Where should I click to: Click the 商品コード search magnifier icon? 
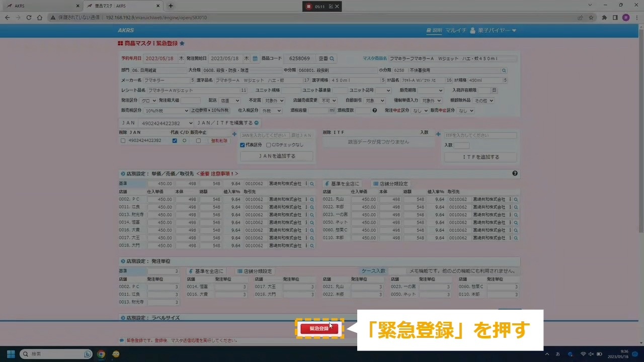coord(332,59)
